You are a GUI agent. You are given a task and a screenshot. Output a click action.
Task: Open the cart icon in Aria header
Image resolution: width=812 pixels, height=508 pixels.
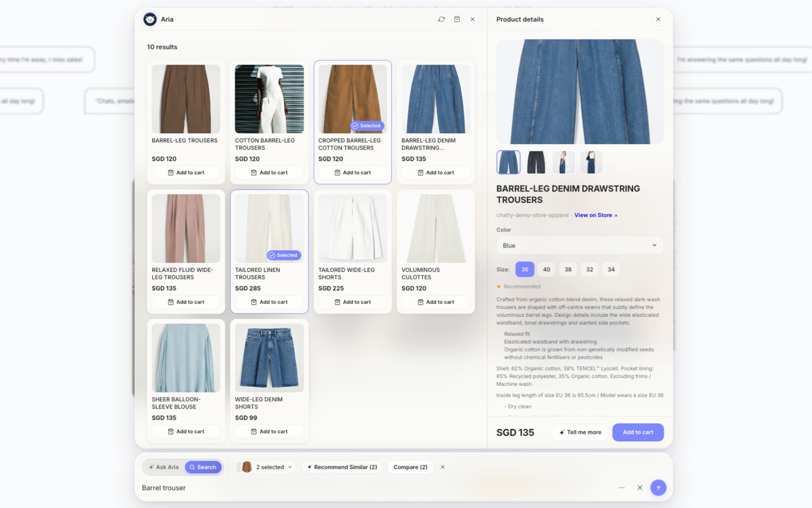pos(457,19)
